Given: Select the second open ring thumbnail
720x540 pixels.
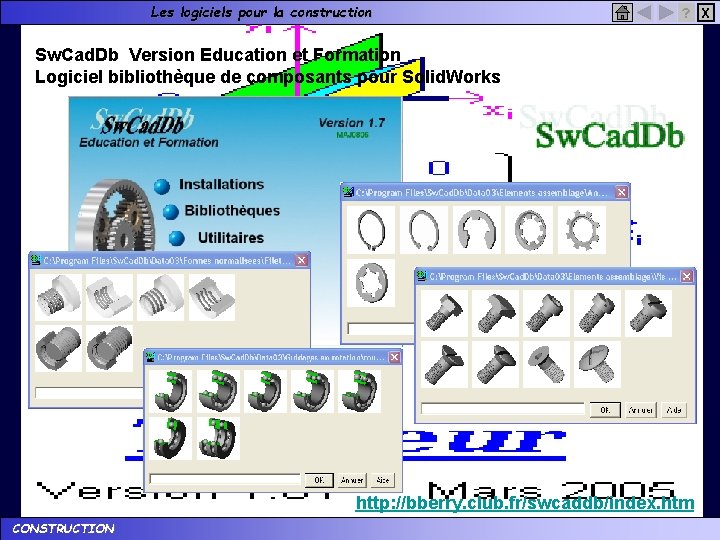Looking at the screenshot, I should pos(424,230).
